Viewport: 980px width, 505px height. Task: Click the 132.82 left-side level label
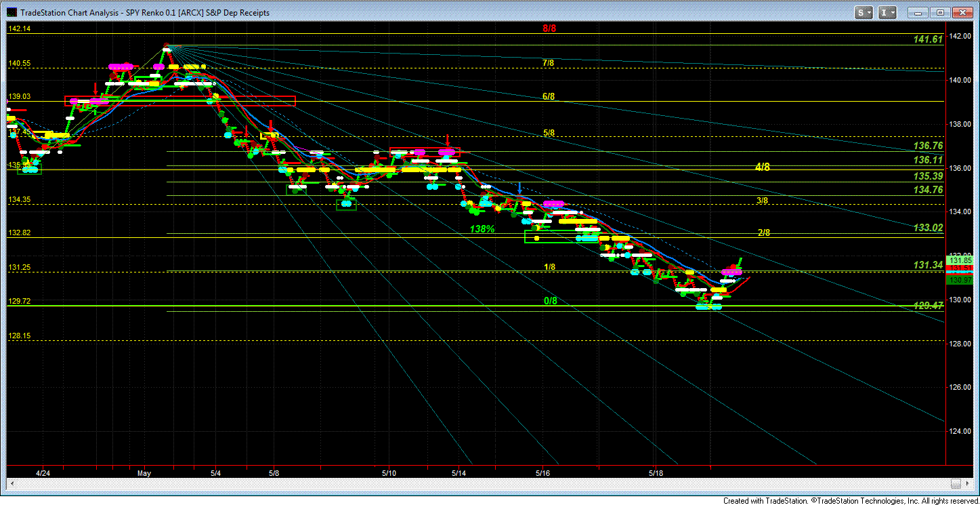click(19, 233)
